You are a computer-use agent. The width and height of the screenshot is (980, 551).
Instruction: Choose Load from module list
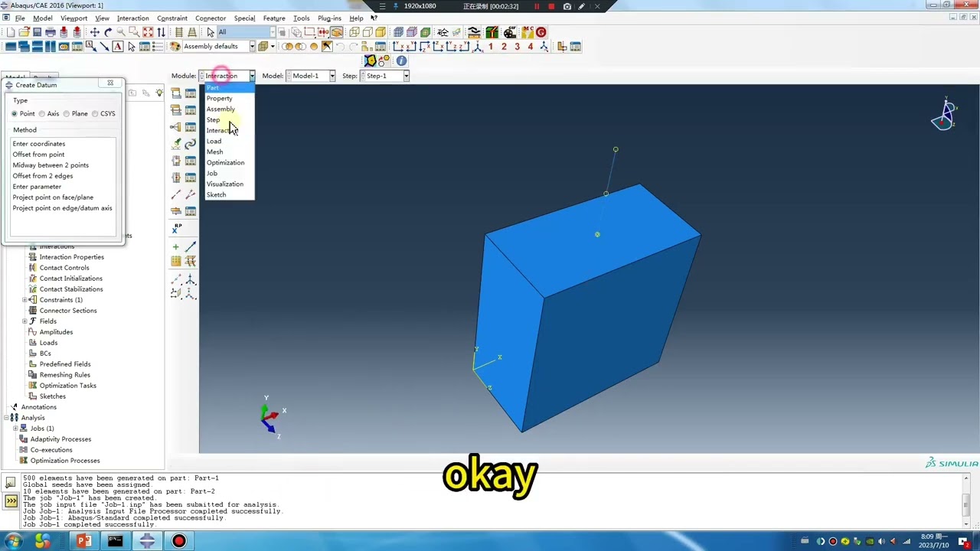pos(214,141)
